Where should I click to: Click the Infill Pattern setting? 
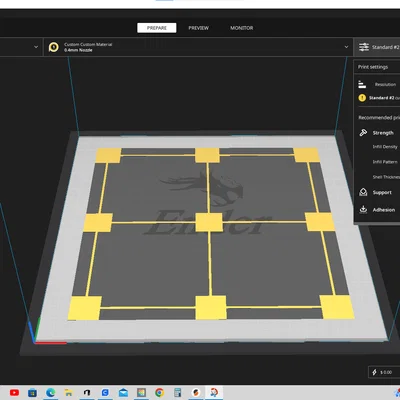click(x=385, y=162)
